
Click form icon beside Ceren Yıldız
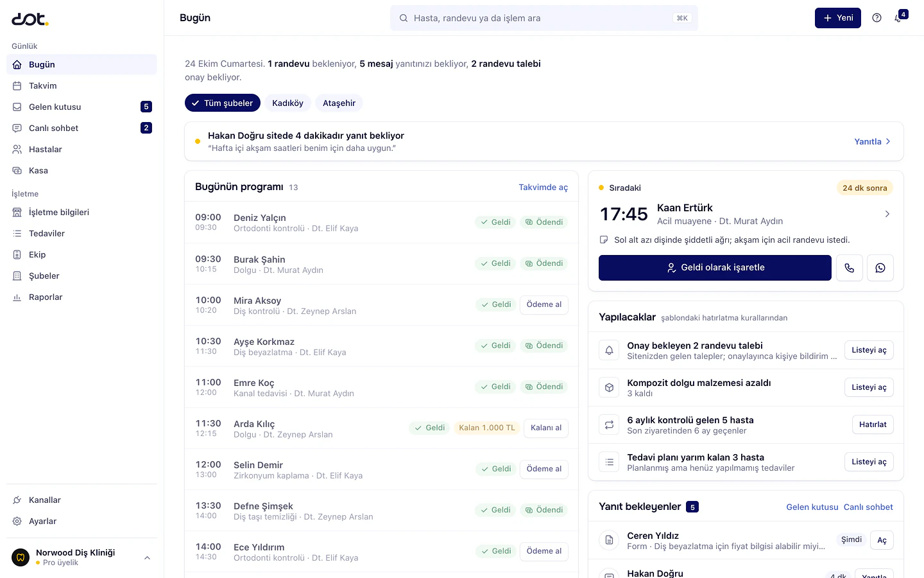(x=610, y=541)
